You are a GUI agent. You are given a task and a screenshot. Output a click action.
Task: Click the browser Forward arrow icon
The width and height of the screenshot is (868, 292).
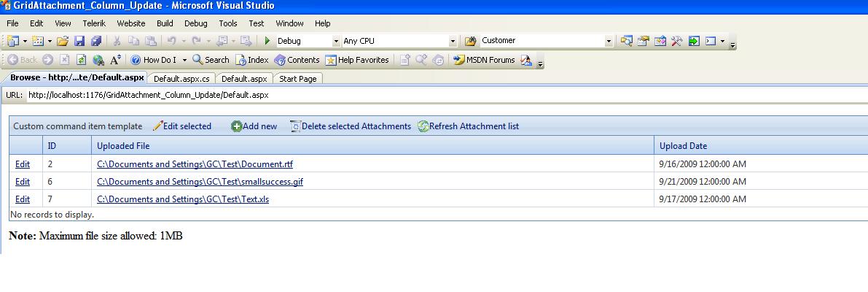pos(47,60)
